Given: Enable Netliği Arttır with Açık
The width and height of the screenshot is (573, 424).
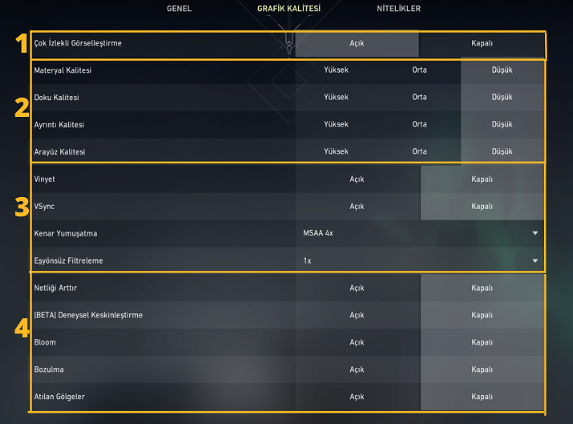Looking at the screenshot, I should coord(357,288).
